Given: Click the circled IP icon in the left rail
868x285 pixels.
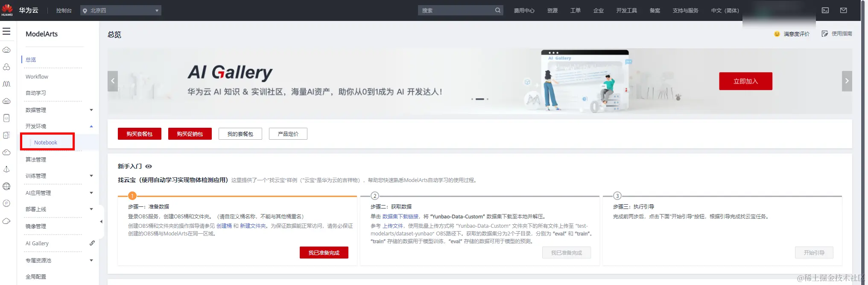Looking at the screenshot, I should 6,204.
